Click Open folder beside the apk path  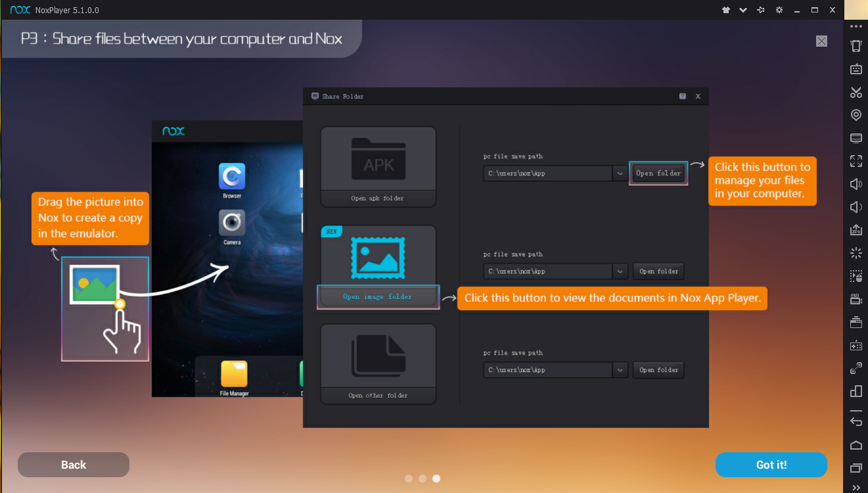click(658, 173)
